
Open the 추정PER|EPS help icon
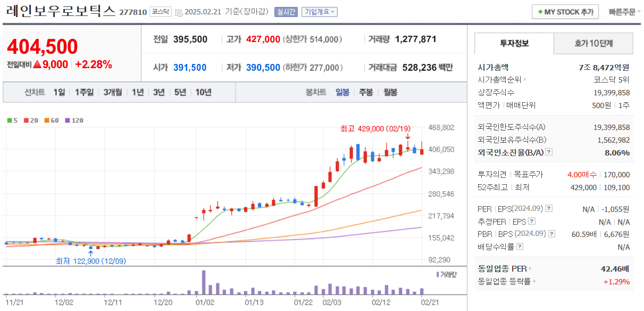coord(532,221)
